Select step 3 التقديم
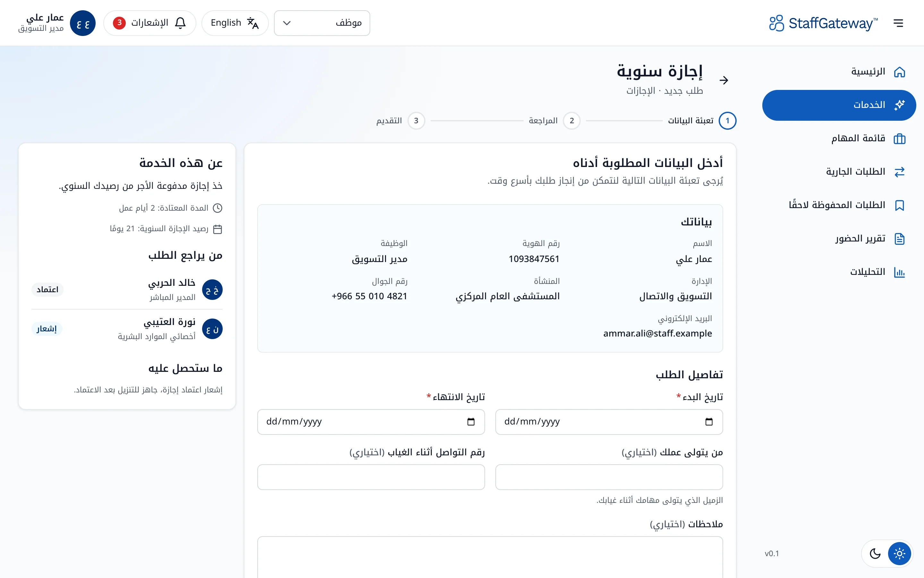Screen dimensions: 924x578 pos(400,121)
